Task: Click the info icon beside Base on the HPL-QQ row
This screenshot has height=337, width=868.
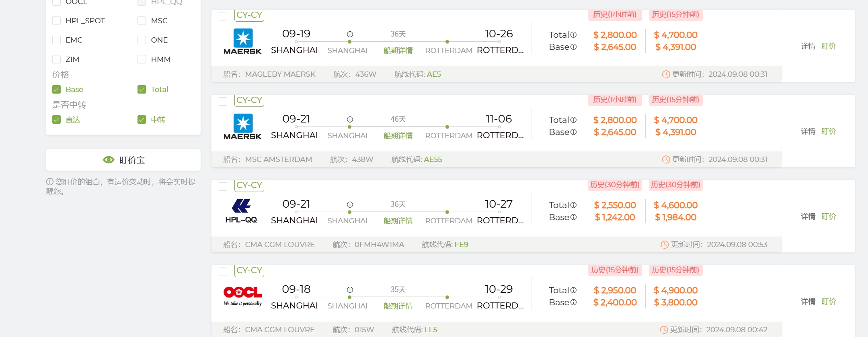Action: pos(574,217)
